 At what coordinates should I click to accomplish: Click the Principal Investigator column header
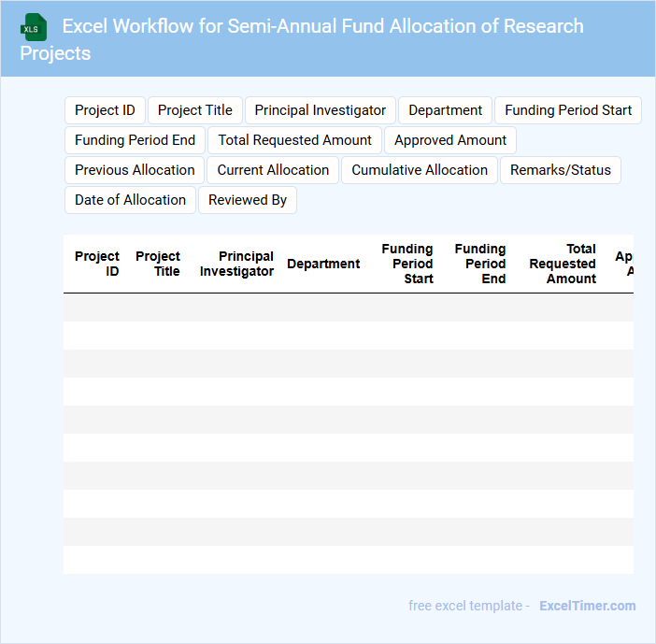pyautogui.click(x=236, y=264)
